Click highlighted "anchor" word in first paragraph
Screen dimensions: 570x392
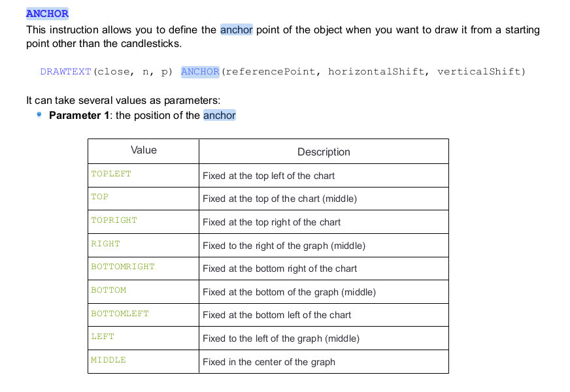pyautogui.click(x=236, y=30)
